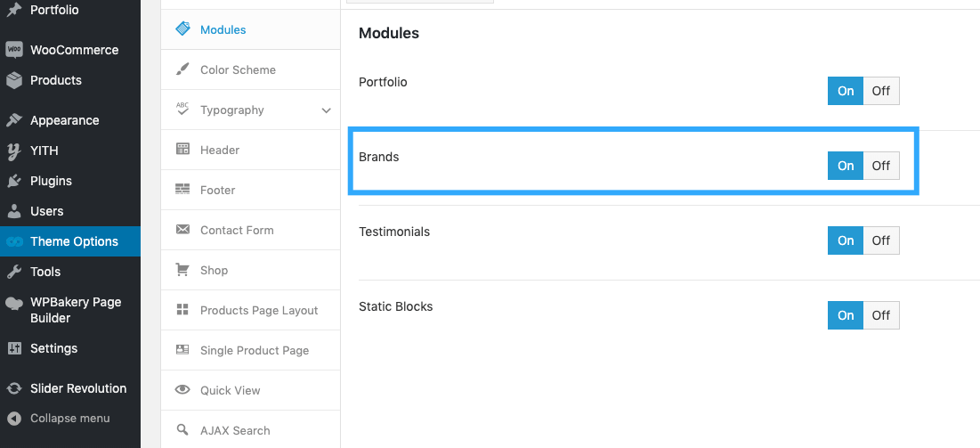Turn Off the Portfolio module
Image resolution: width=980 pixels, height=448 pixels.
[881, 92]
